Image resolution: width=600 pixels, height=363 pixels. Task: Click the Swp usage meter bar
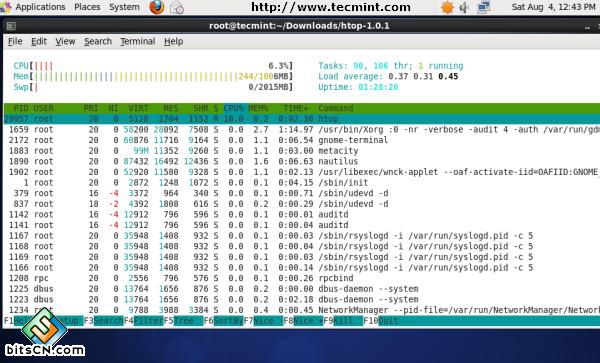click(153, 87)
